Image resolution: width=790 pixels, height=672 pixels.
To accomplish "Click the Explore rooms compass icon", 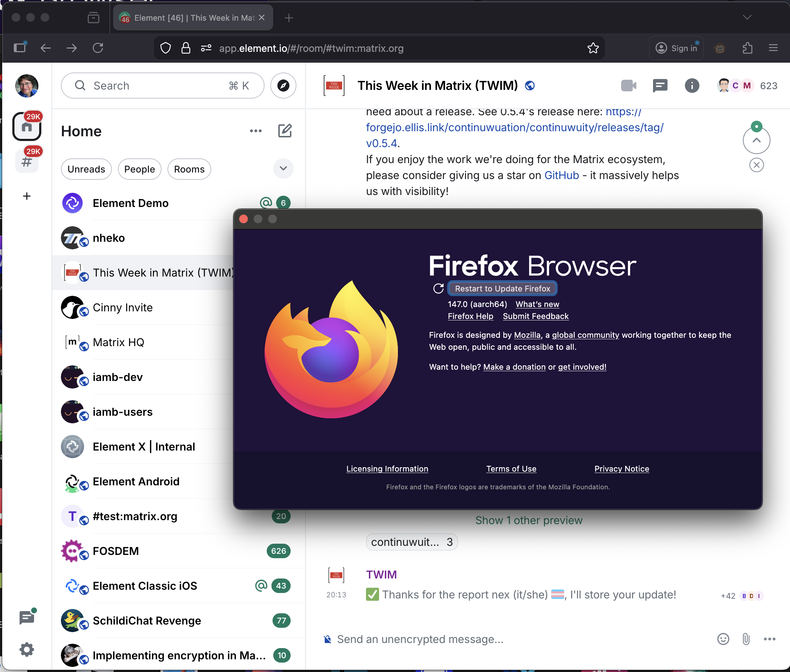I will pyautogui.click(x=283, y=86).
